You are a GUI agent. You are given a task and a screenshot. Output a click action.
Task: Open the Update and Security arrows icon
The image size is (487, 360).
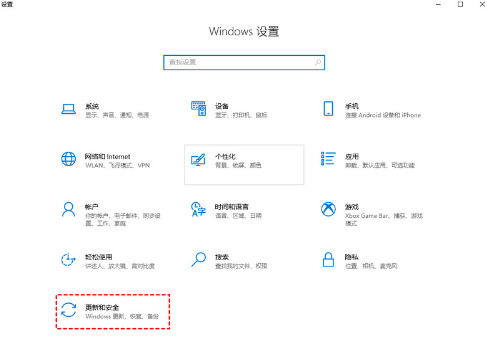69,310
